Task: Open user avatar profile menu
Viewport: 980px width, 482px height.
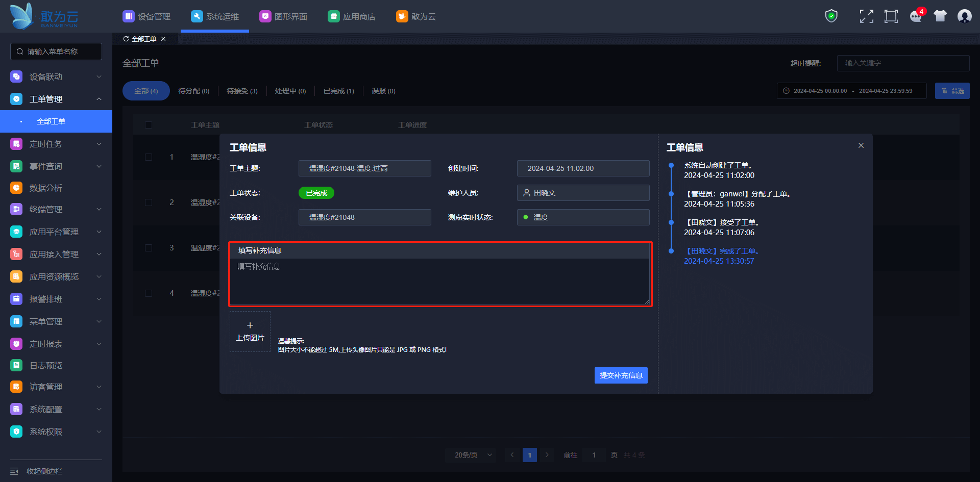Action: pyautogui.click(x=965, y=16)
